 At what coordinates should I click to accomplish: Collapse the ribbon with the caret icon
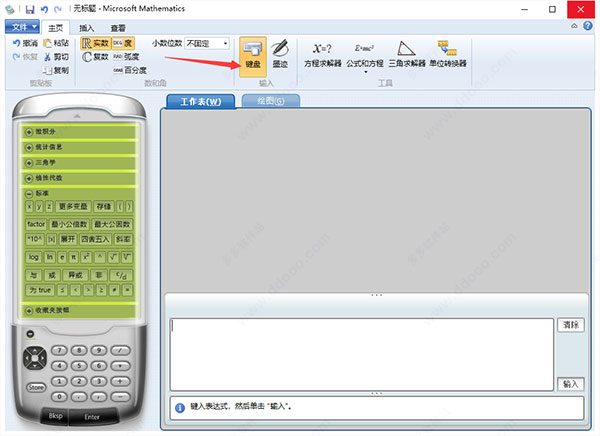[574, 26]
